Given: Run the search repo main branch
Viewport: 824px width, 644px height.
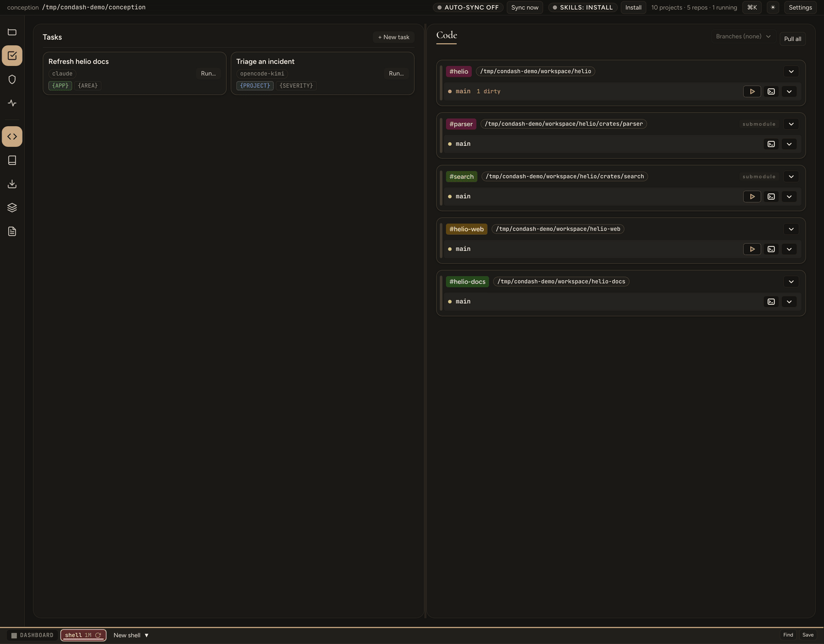Looking at the screenshot, I should tap(752, 196).
